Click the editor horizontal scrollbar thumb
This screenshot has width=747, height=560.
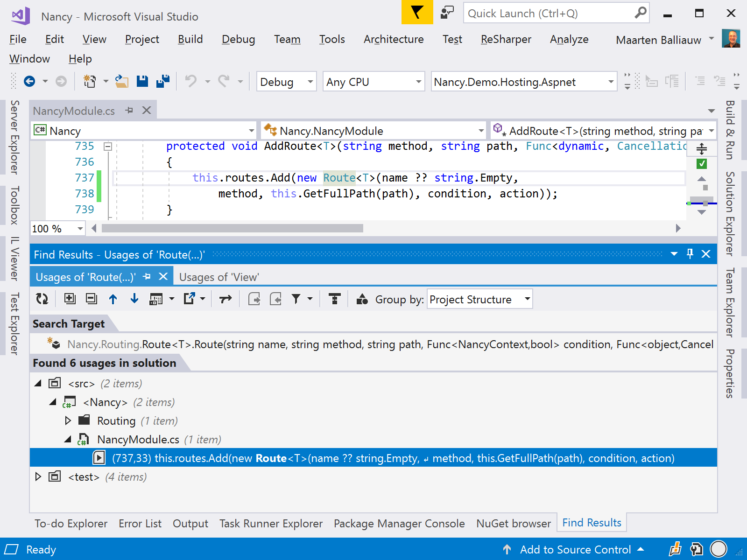[232, 228]
